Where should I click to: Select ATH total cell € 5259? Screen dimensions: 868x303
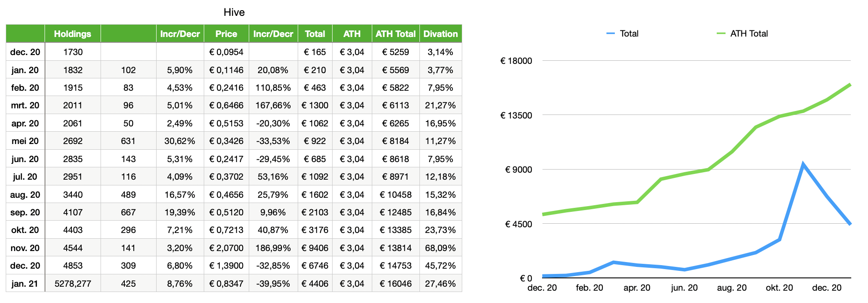click(396, 52)
